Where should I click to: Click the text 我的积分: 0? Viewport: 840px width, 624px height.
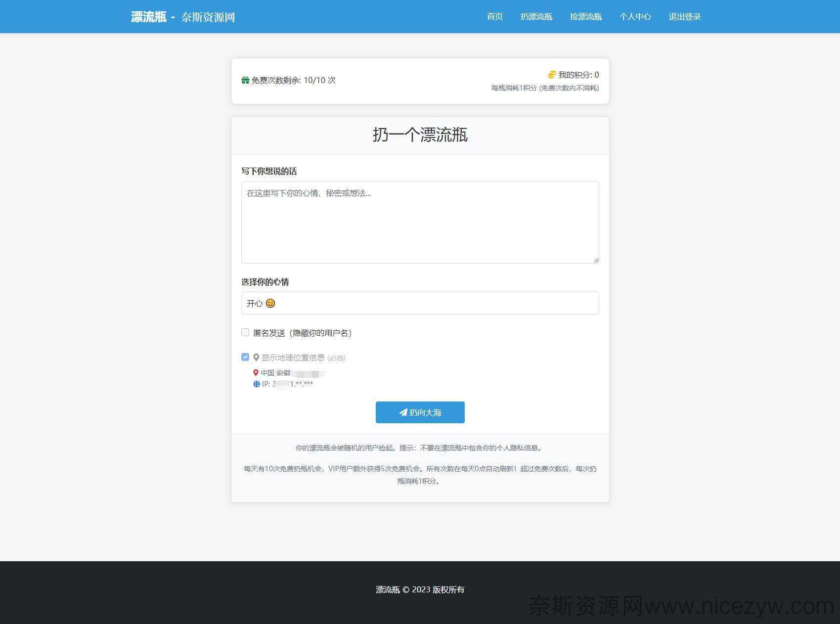pos(578,75)
